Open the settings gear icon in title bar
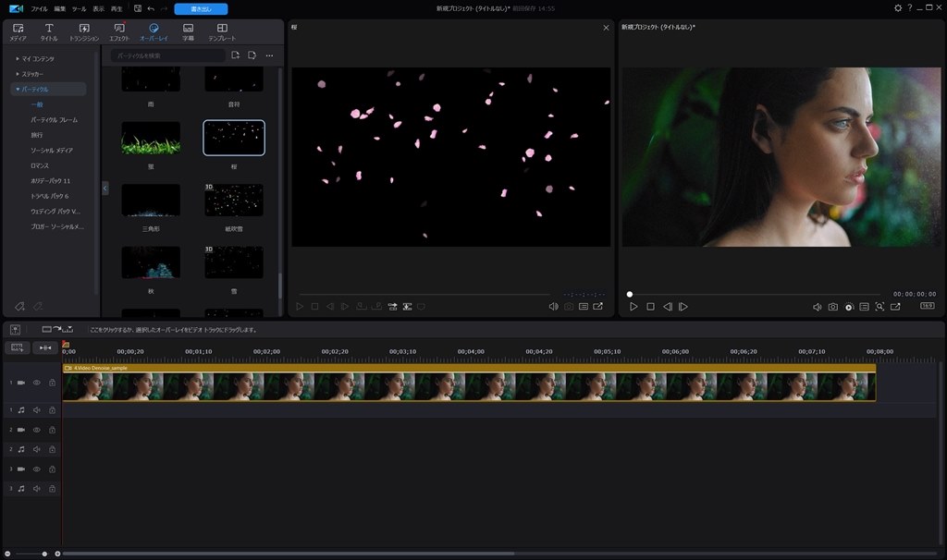This screenshot has height=560, width=947. [x=897, y=8]
